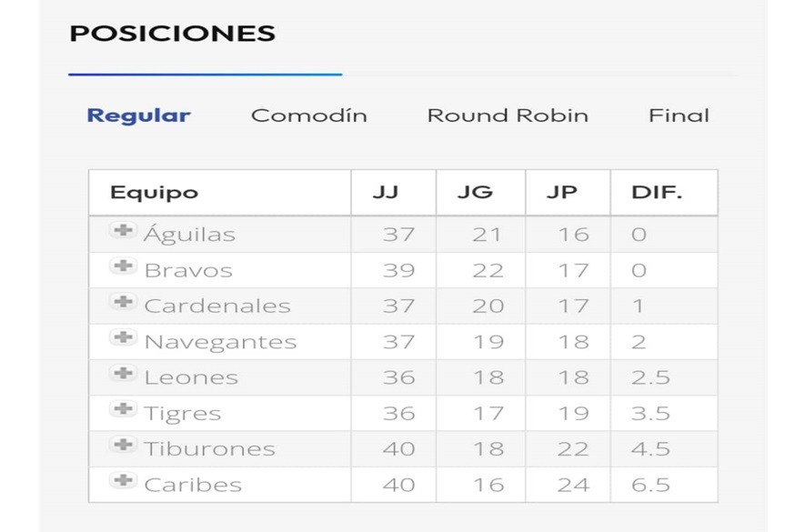Viewport: 805px width, 532px height.
Task: Click the plus icon next to Leones
Action: [122, 374]
